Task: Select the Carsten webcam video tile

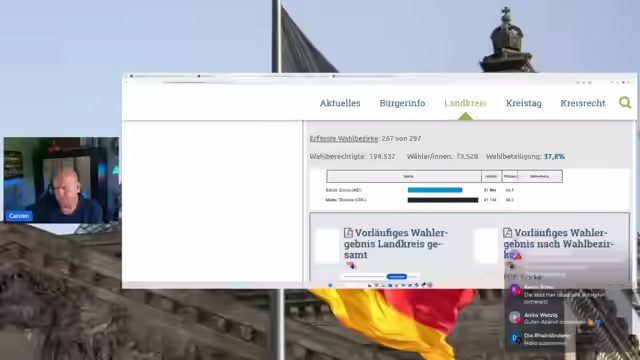Action: point(62,180)
